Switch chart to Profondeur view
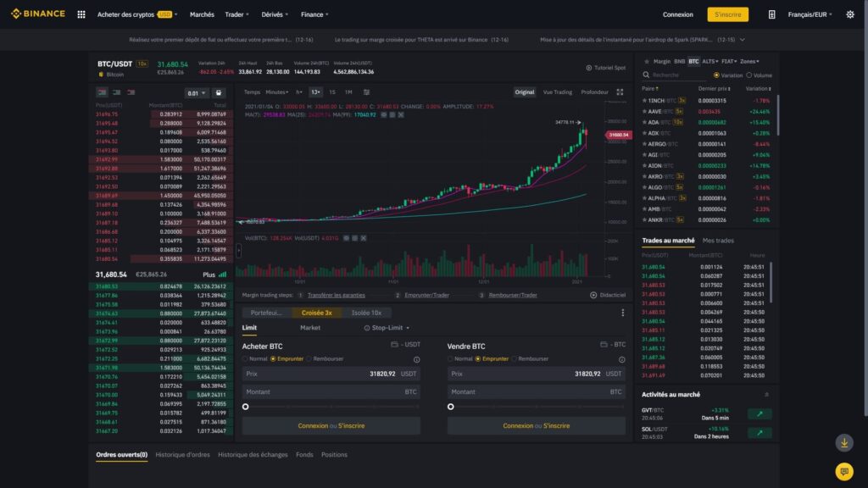The width and height of the screenshot is (868, 488). [x=594, y=92]
